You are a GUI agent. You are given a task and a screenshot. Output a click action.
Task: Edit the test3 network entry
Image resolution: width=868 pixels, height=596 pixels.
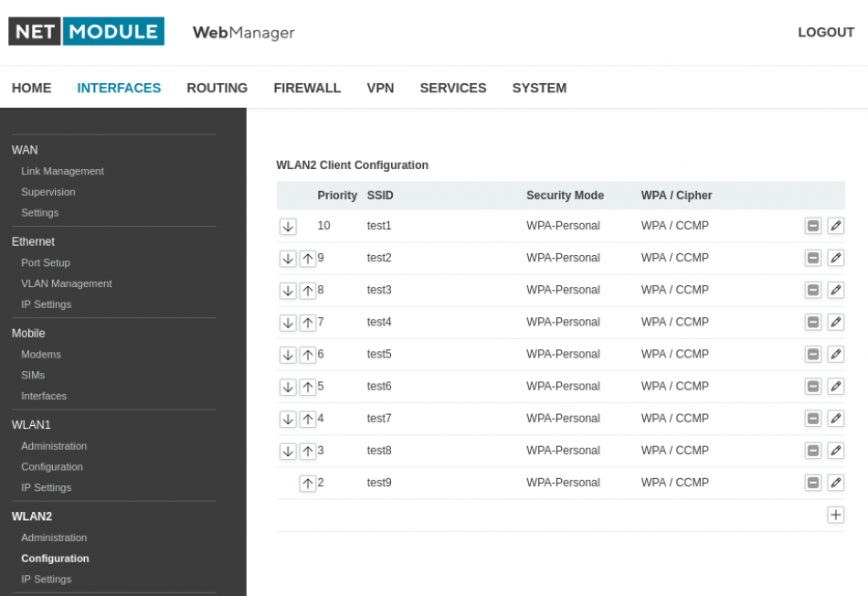[835, 291]
